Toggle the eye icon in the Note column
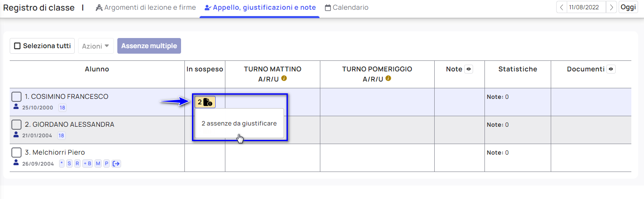The height and width of the screenshot is (199, 644). coord(468,69)
